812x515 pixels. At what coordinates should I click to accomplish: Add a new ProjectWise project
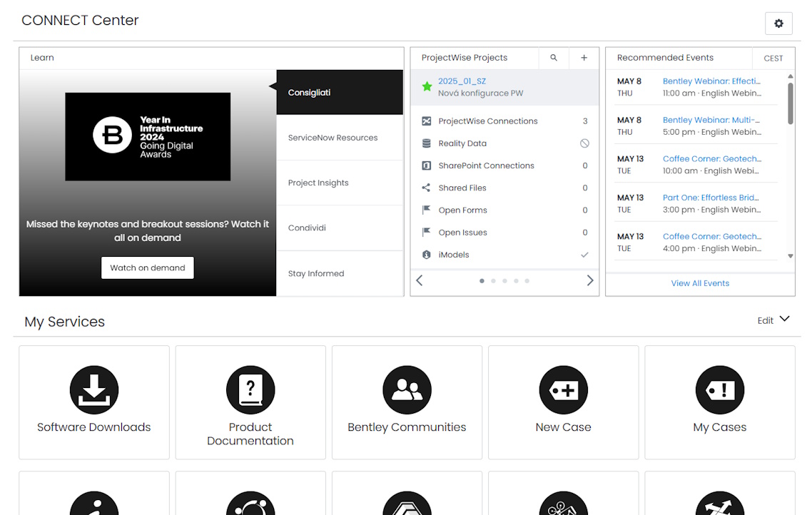point(584,58)
